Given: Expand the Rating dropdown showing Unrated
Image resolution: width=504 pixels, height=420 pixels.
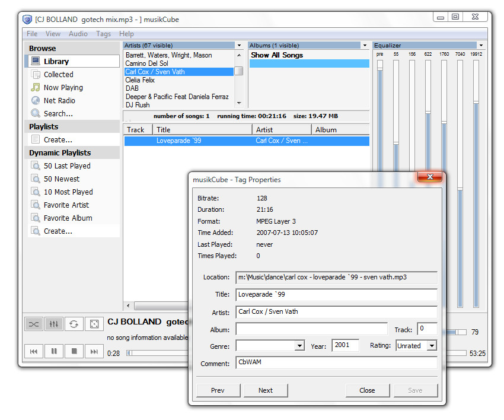Looking at the screenshot, I should (432, 346).
